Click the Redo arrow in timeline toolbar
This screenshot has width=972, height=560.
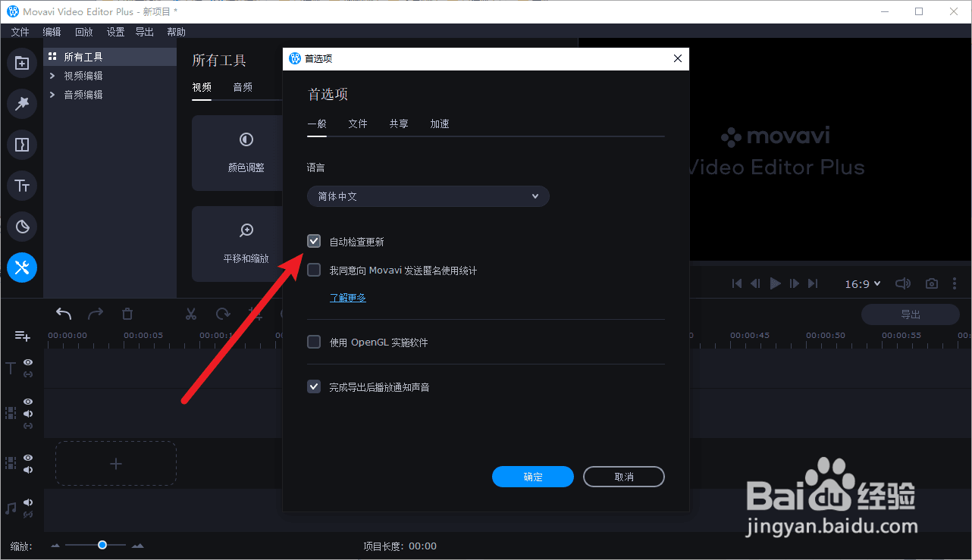pyautogui.click(x=96, y=314)
